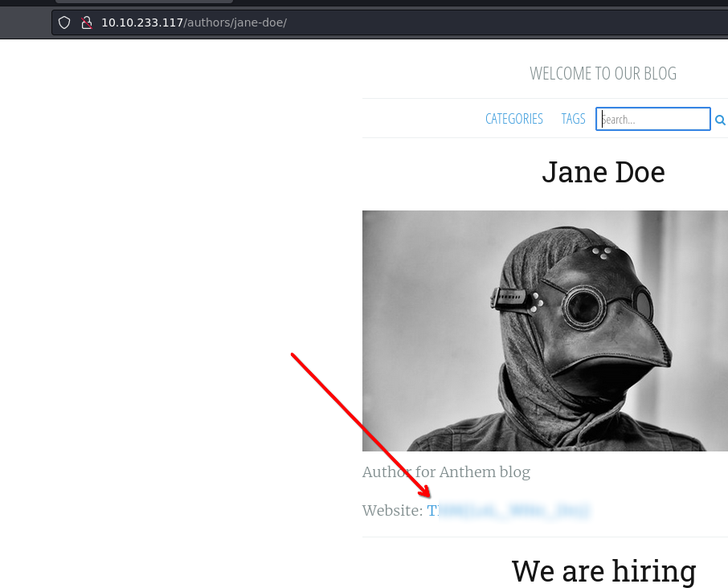The image size is (728, 588).
Task: Click the tracking protection shield icon
Action: click(x=65, y=22)
